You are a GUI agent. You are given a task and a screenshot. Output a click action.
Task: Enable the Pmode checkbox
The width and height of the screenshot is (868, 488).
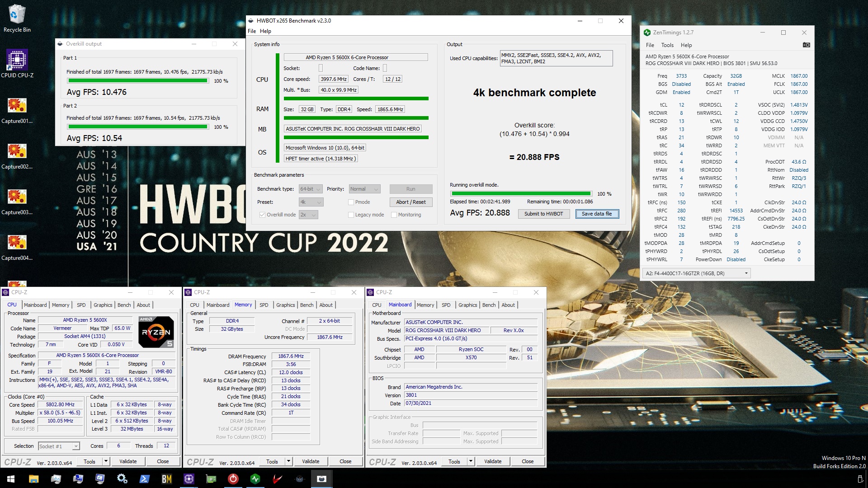click(x=351, y=202)
